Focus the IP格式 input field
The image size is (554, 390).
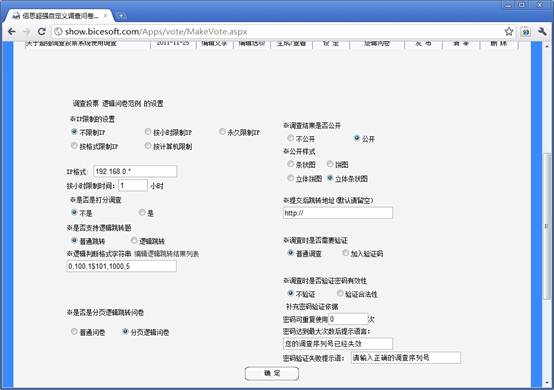pos(135,171)
